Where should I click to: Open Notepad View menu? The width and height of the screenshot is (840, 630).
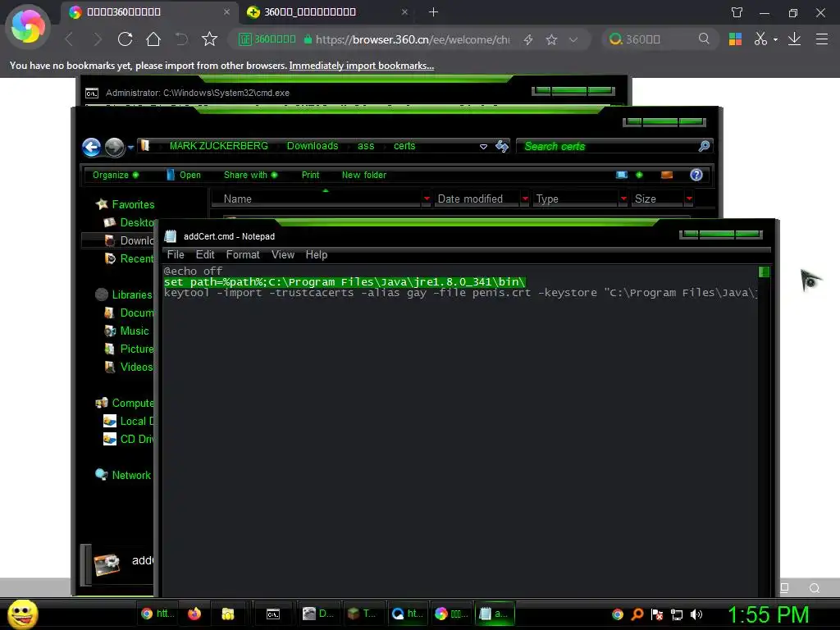point(283,254)
